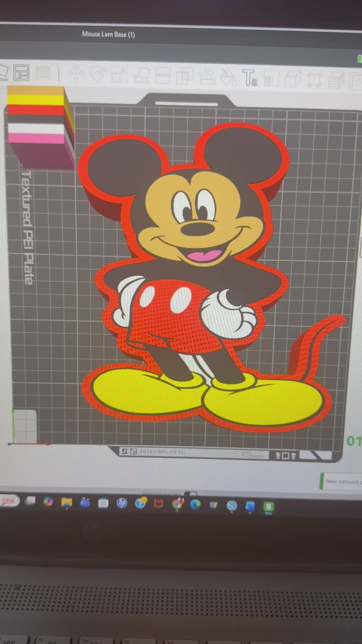This screenshot has height=644, width=362.
Task: Select the Move tool in the toolbar
Action: coord(76,74)
